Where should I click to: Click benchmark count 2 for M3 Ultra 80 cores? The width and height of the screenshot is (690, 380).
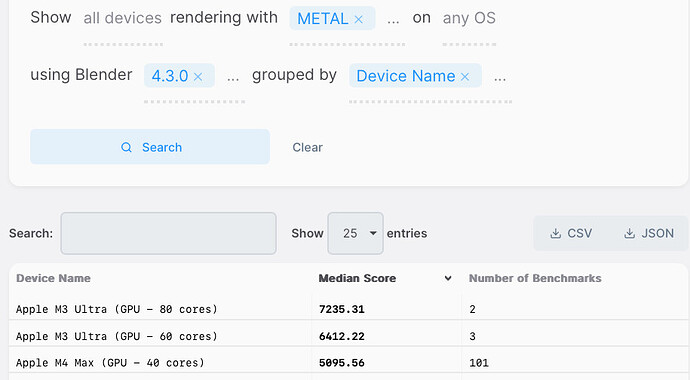[472, 309]
